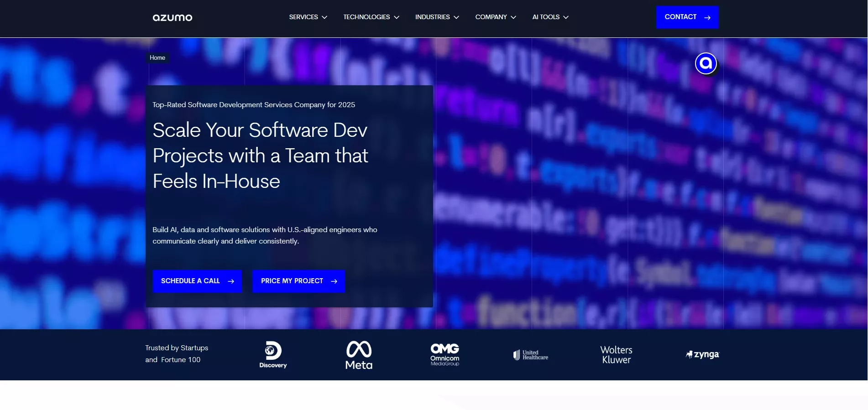
Task: Click the arrow on Contact button
Action: [707, 18]
